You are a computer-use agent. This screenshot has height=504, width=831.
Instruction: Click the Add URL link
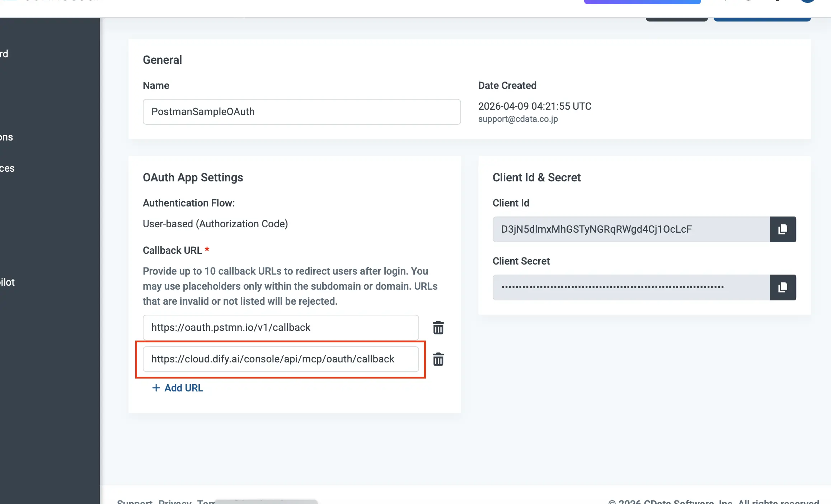[x=183, y=388]
